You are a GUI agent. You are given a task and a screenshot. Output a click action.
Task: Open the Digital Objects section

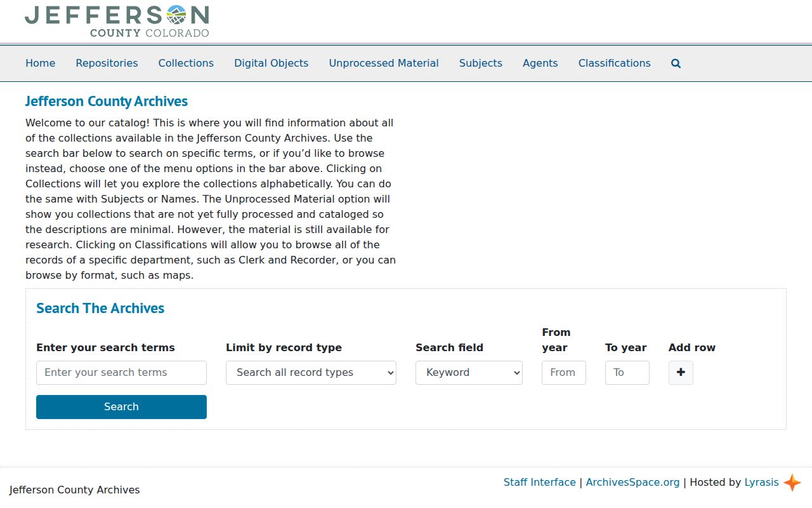[x=272, y=63]
